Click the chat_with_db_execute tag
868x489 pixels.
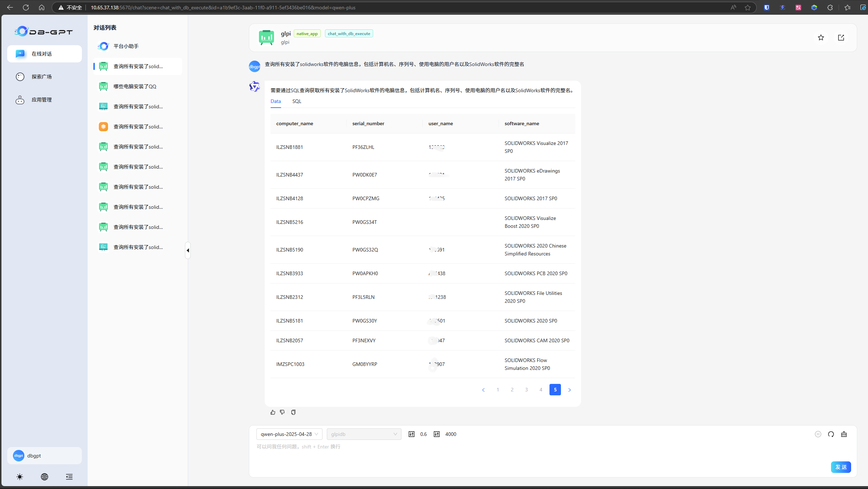coord(349,34)
